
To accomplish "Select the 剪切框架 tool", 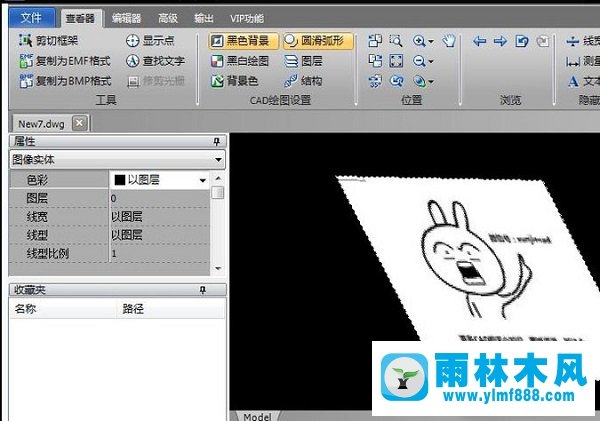I will pos(49,40).
